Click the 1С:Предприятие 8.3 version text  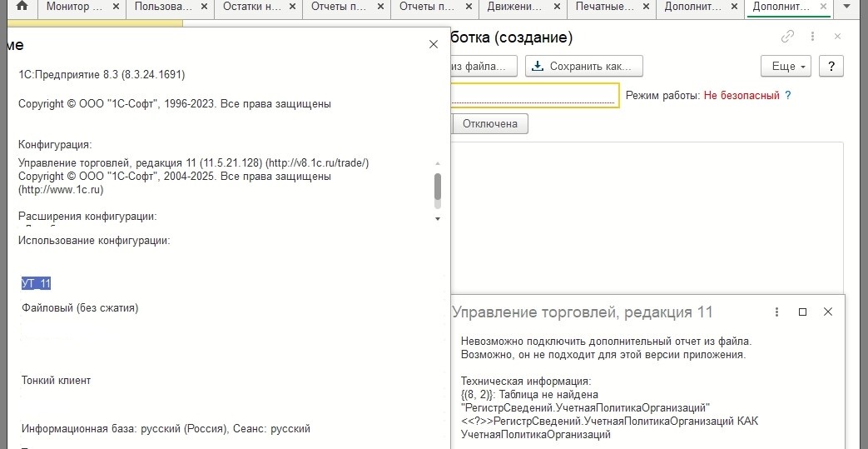[102, 74]
